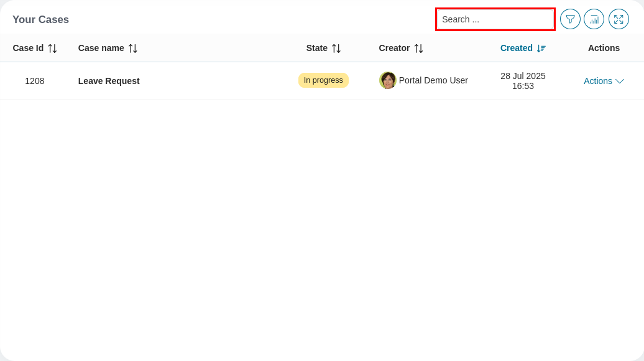Select case Id 1208 cell
Viewport: 644px width, 361px height.
coord(35,81)
